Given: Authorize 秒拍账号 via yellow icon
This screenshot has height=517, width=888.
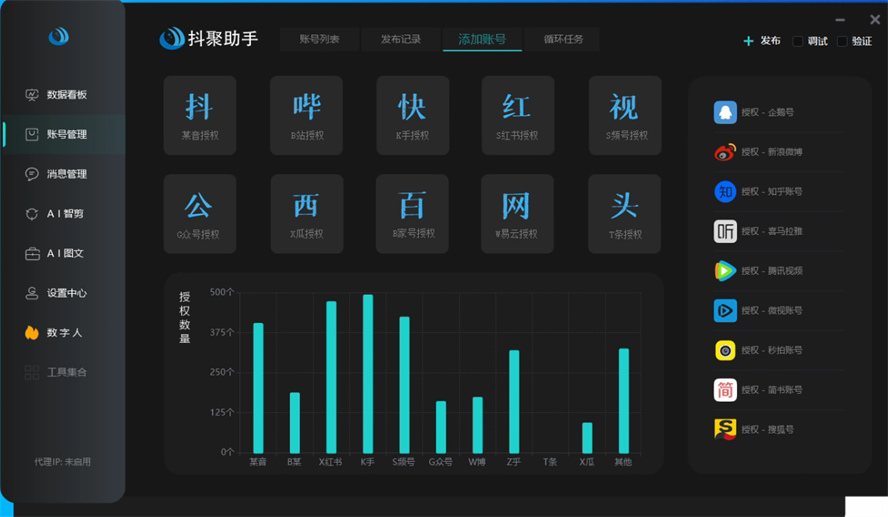Looking at the screenshot, I should click(x=725, y=350).
